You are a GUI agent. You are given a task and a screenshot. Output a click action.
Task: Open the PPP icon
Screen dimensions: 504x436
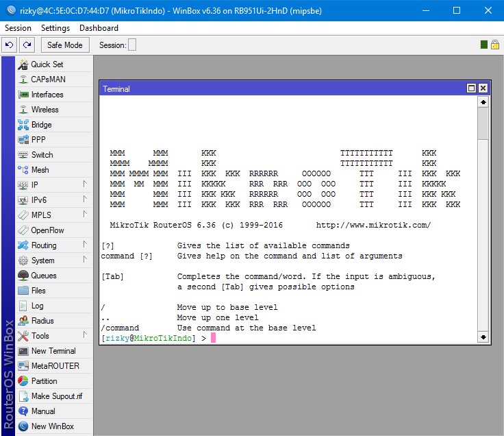coord(23,140)
